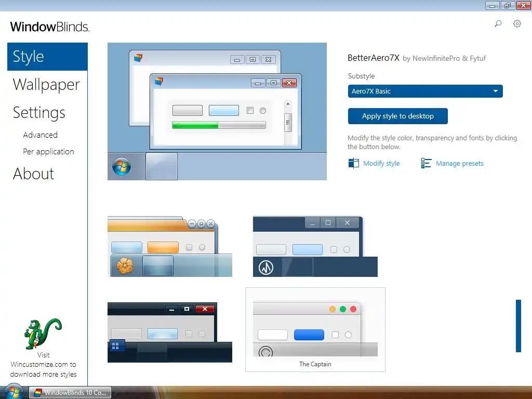Open the Modify style link

[381, 164]
